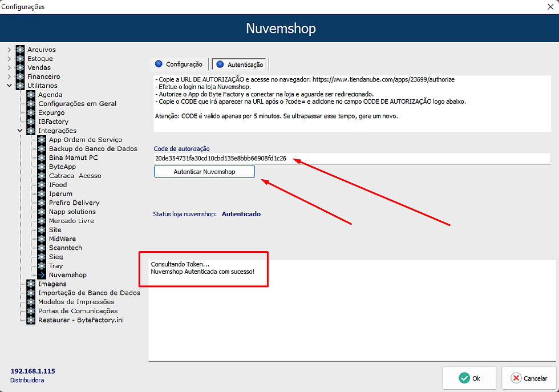This screenshot has width=559, height=392.
Task: Click the gear icon beside ByteApp
Action: click(42, 167)
